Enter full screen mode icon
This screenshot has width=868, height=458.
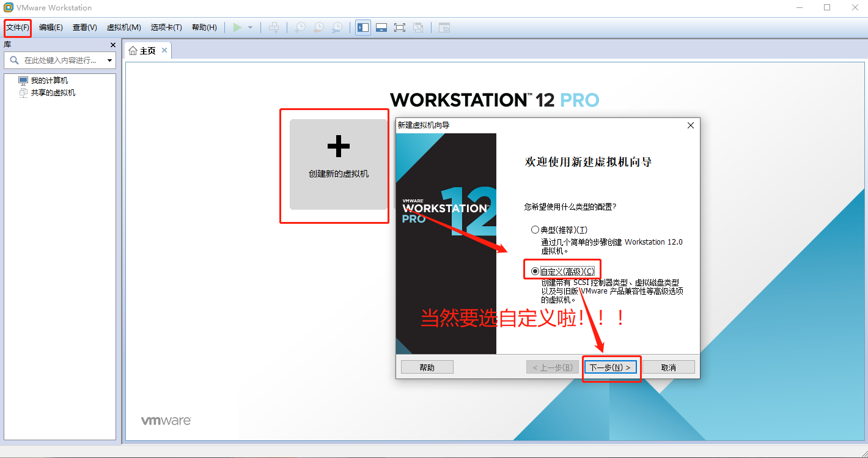(x=400, y=28)
